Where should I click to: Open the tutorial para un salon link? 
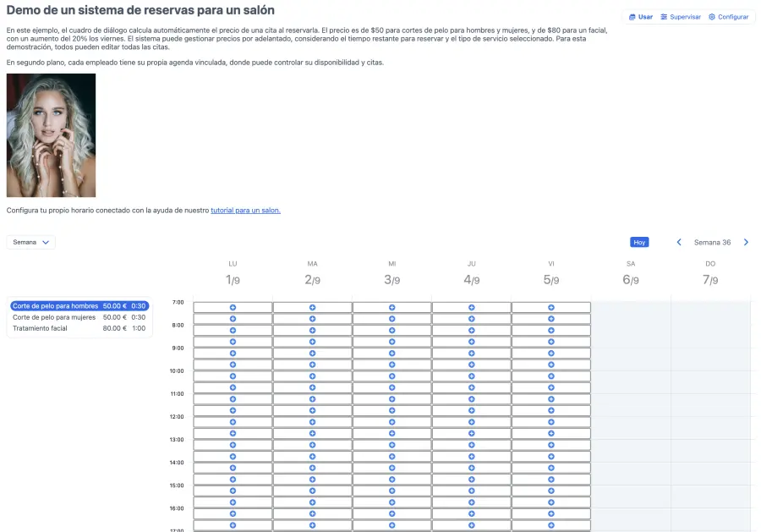[x=245, y=210]
